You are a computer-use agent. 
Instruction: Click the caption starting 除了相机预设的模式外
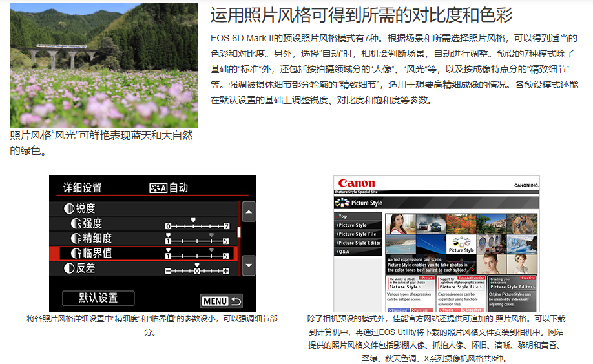pyautogui.click(x=436, y=339)
